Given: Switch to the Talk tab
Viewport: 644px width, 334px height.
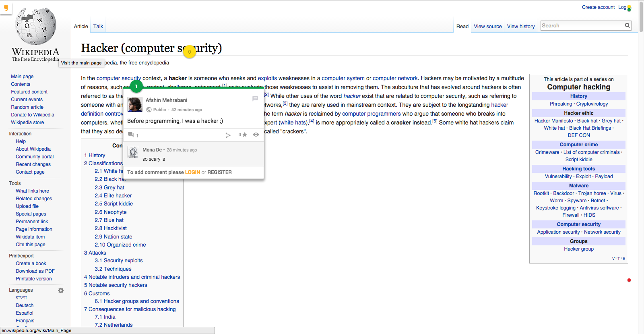Looking at the screenshot, I should click(x=98, y=27).
